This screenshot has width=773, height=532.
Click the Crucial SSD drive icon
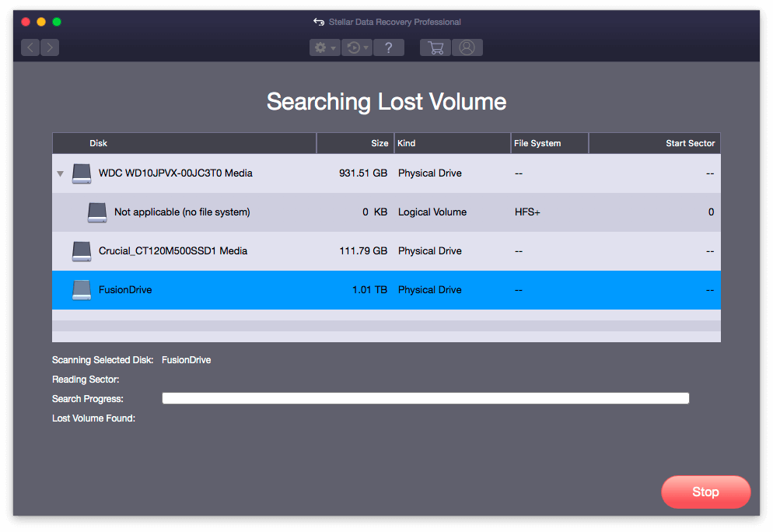coord(82,251)
